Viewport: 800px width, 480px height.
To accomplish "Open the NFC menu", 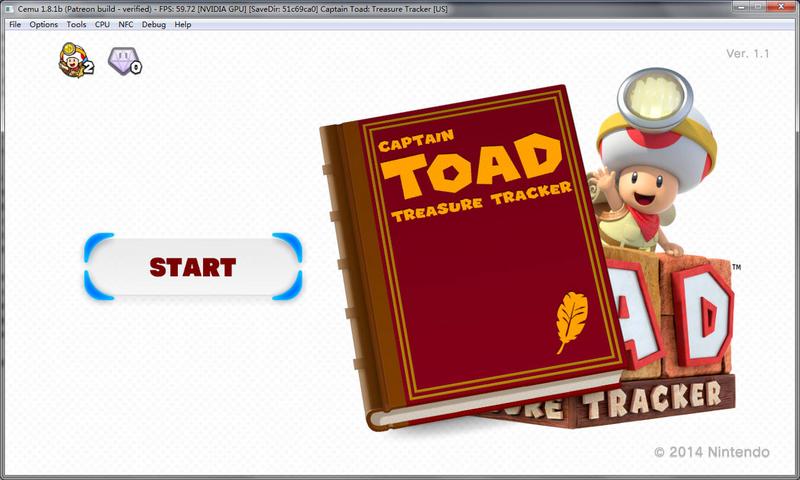I will 126,24.
